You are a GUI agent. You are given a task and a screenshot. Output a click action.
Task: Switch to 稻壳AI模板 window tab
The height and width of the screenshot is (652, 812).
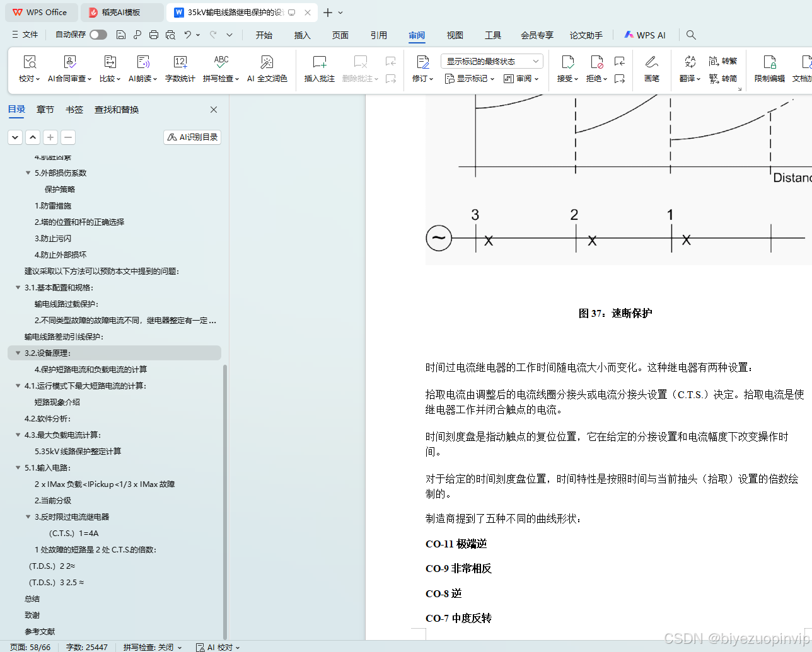point(123,13)
